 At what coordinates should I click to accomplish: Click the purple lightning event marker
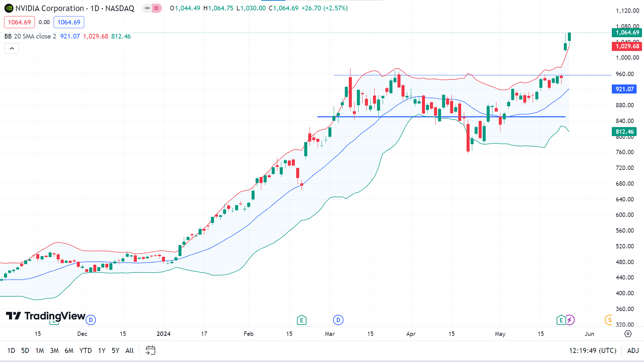coord(570,320)
